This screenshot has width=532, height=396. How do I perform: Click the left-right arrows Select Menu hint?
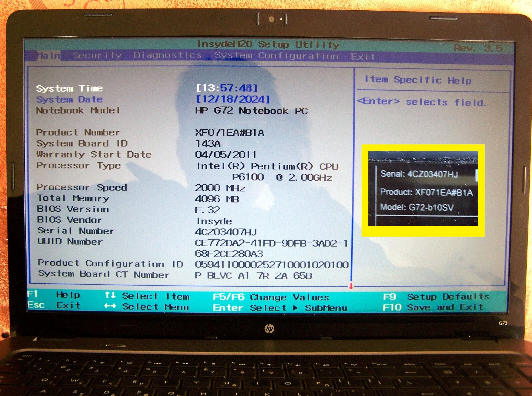(x=147, y=306)
